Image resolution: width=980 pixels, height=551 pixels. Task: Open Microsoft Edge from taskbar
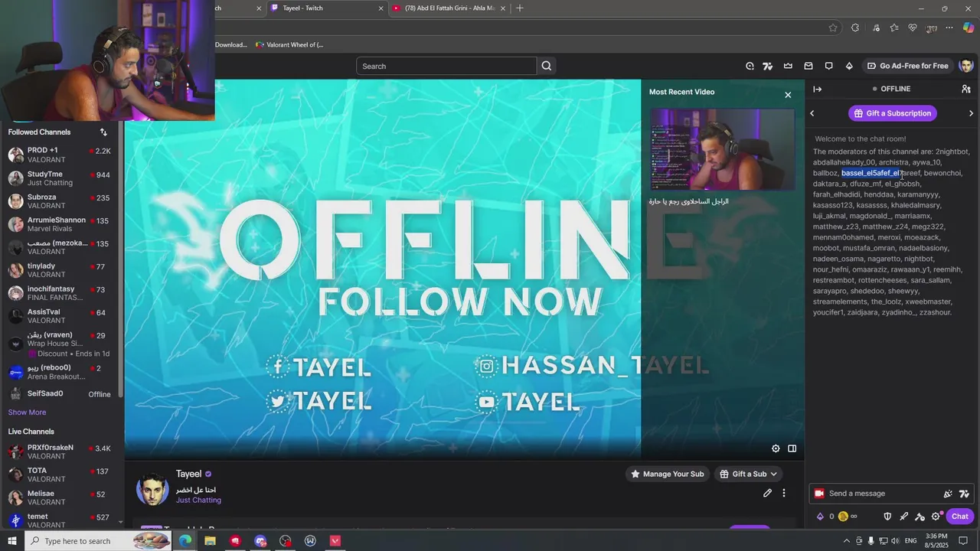click(x=185, y=541)
